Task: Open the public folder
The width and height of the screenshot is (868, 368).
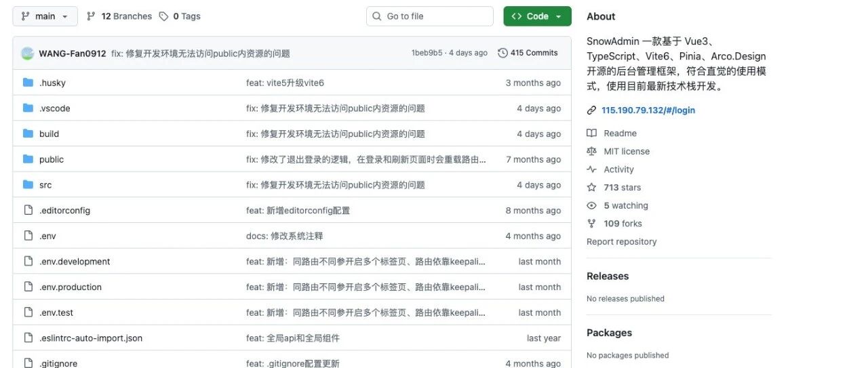Action: (x=52, y=159)
